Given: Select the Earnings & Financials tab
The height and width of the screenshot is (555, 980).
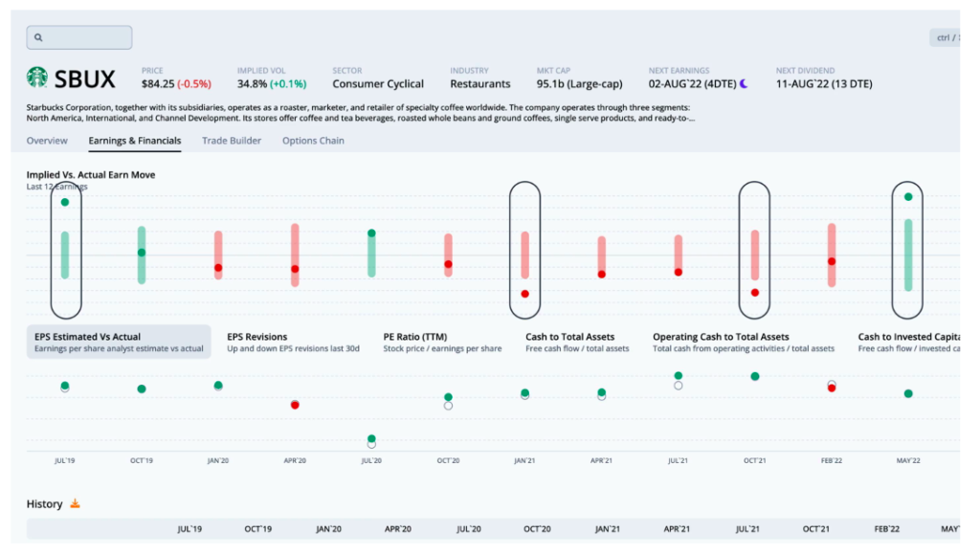Looking at the screenshot, I should 134,141.
